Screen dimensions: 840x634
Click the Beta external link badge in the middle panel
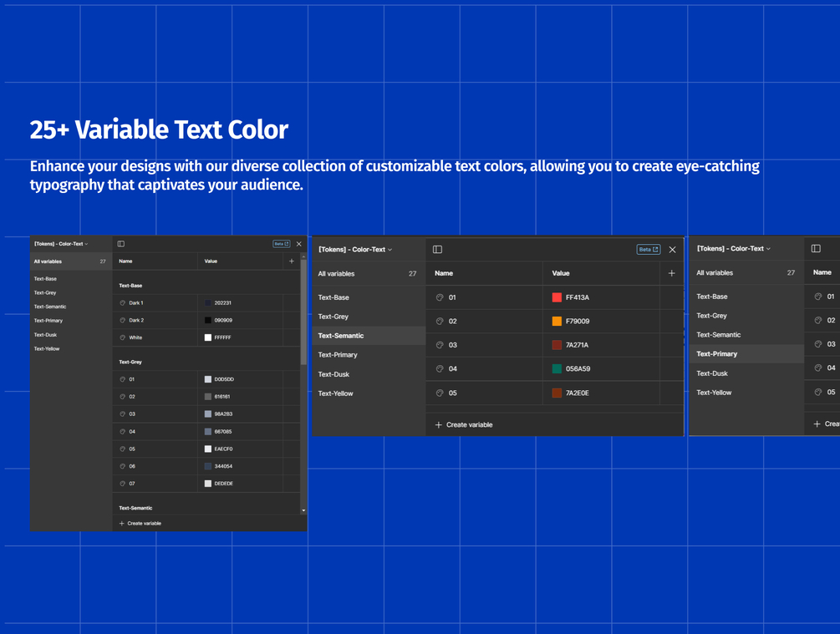click(649, 249)
